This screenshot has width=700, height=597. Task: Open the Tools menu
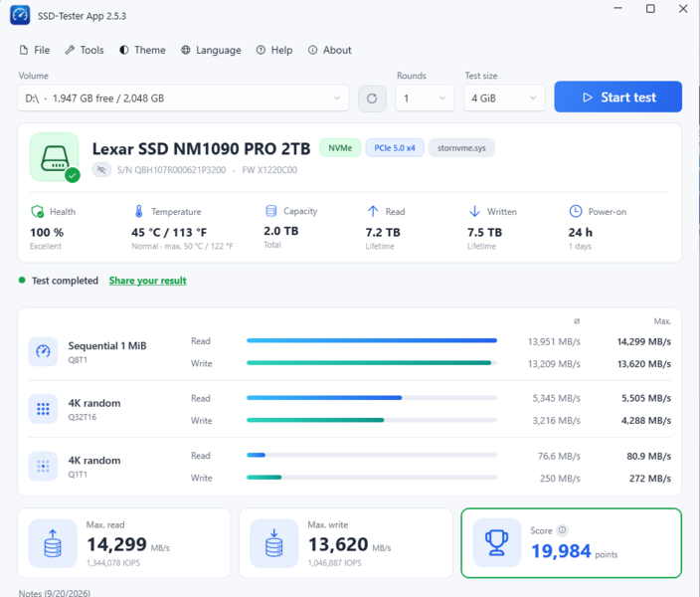[85, 50]
